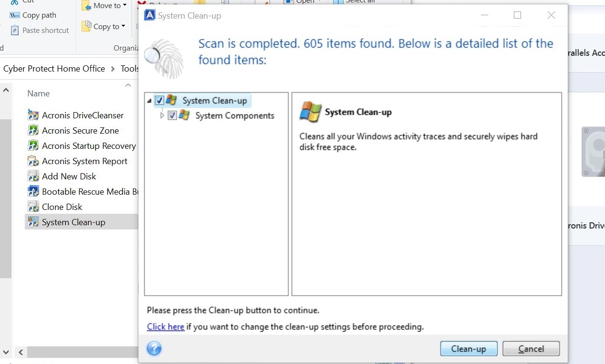Click the Acronis System Report icon
The image size is (605, 364).
pyautogui.click(x=33, y=161)
